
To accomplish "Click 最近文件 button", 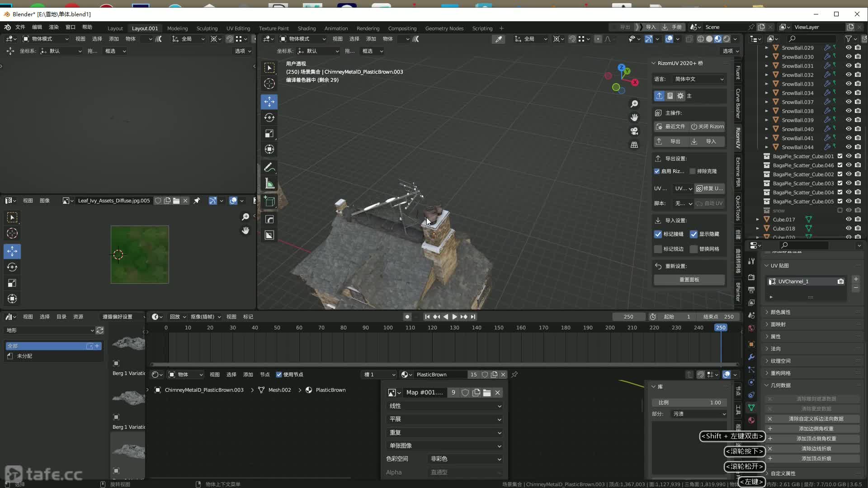I will pyautogui.click(x=671, y=127).
